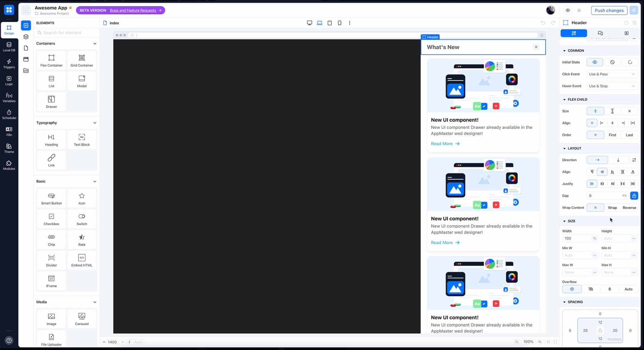Collapse the Basic section
Viewport: 644px width, 350px height.
[x=95, y=181]
